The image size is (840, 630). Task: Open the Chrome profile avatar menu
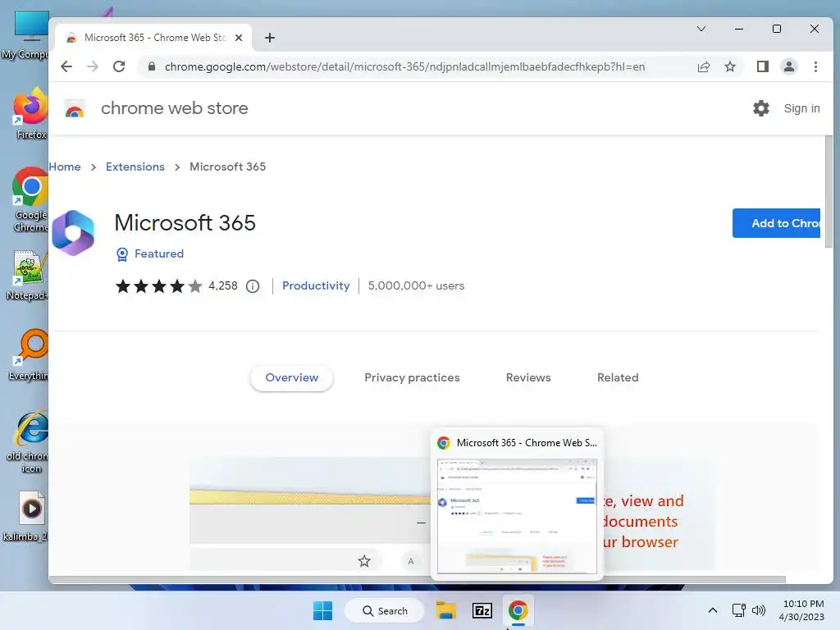pyautogui.click(x=788, y=66)
